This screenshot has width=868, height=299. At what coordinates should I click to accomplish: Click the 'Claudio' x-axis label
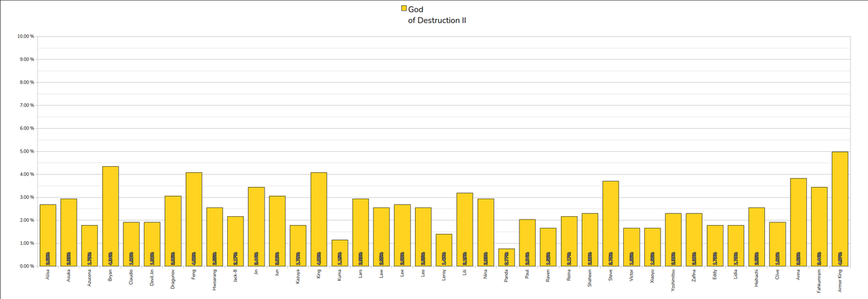132,277
